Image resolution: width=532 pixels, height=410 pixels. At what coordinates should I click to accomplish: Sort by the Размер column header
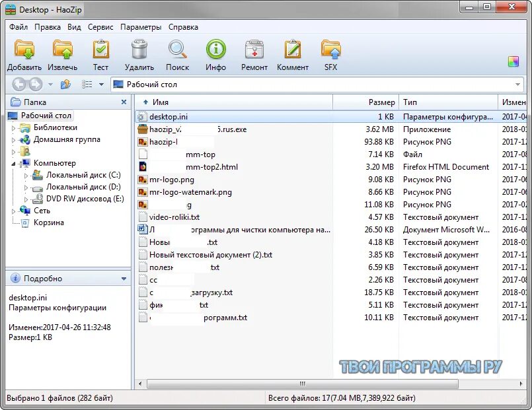(x=365, y=102)
